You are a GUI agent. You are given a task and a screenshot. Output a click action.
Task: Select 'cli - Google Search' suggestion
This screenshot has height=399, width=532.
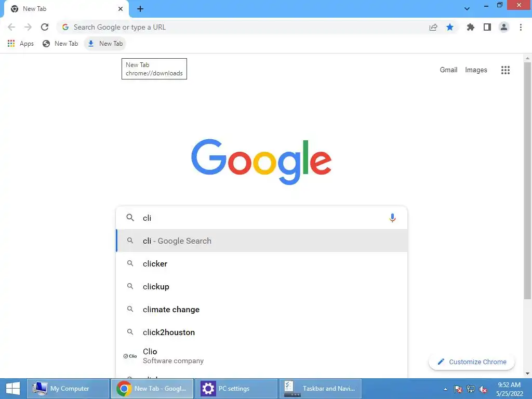(262, 241)
